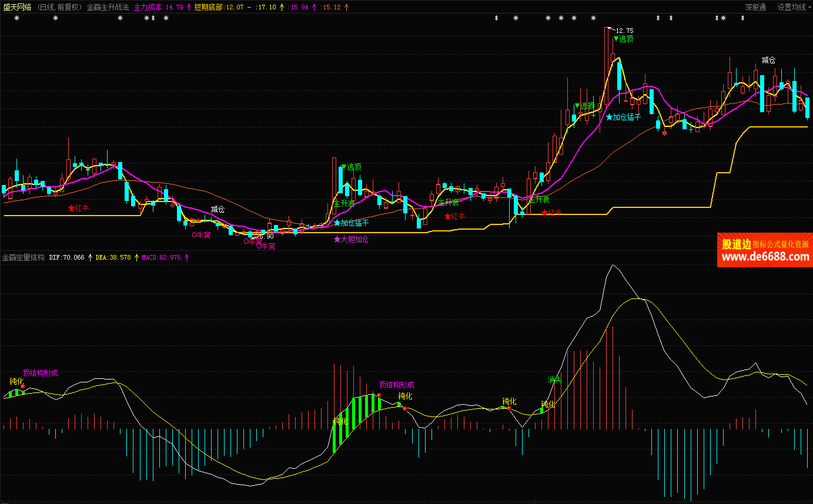The image size is (813, 504).
Task: Open the www.de6688.com ad banner
Action: (x=765, y=250)
